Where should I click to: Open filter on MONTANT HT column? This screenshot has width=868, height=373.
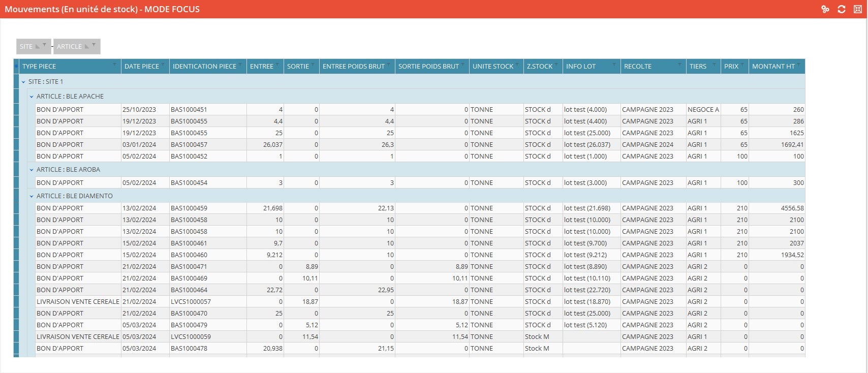pyautogui.click(x=799, y=65)
